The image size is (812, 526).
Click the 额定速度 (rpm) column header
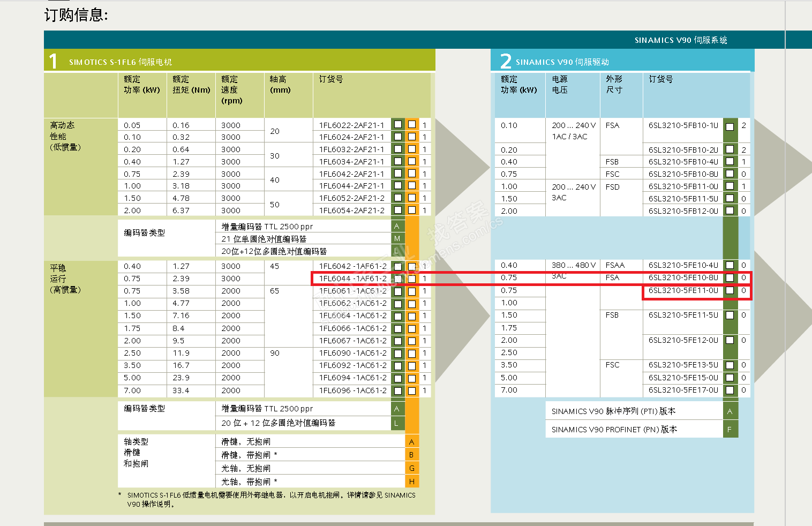click(232, 90)
